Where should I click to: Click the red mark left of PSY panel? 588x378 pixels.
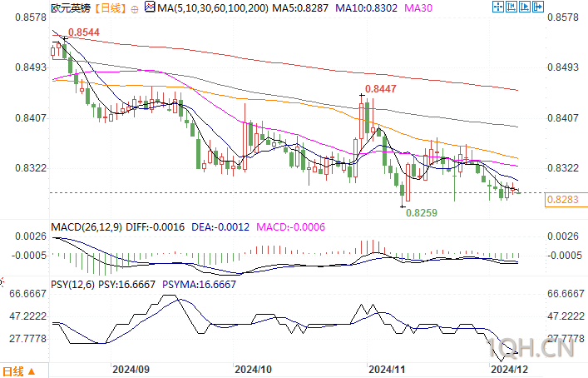click(2, 282)
